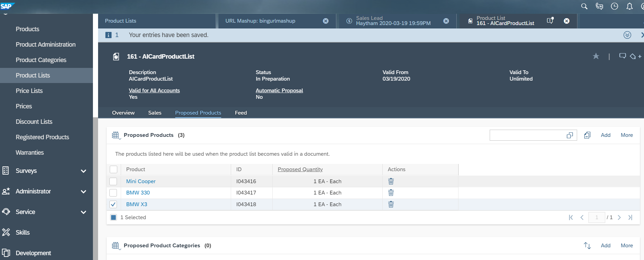
Task: Click the Valid for All Accounts label link
Action: [x=154, y=91]
